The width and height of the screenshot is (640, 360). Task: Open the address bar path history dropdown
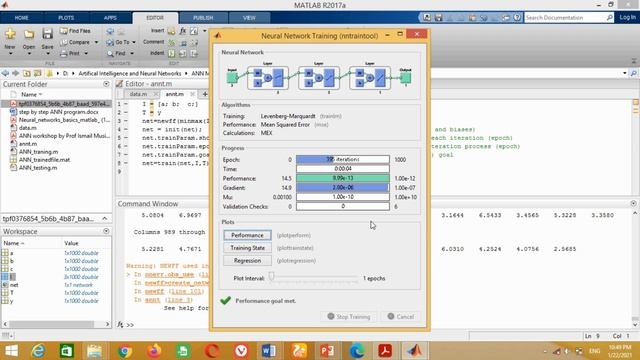tap(624, 73)
